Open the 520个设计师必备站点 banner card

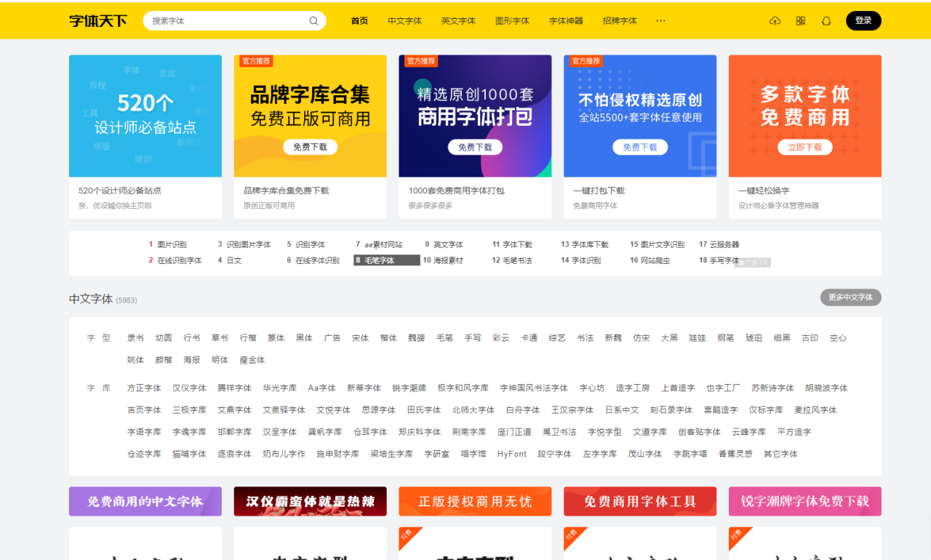[145, 115]
